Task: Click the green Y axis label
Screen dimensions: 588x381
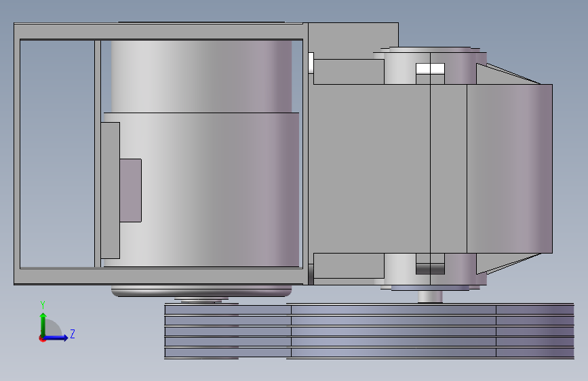Action: [x=43, y=305]
